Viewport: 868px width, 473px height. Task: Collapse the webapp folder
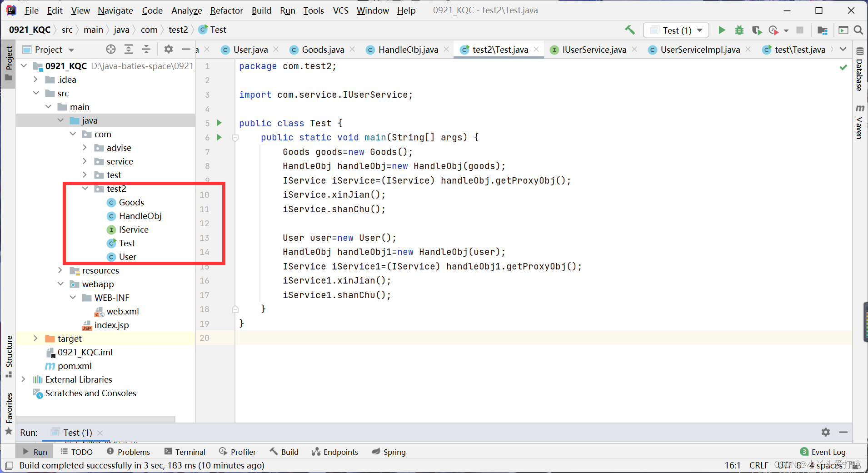(60, 284)
